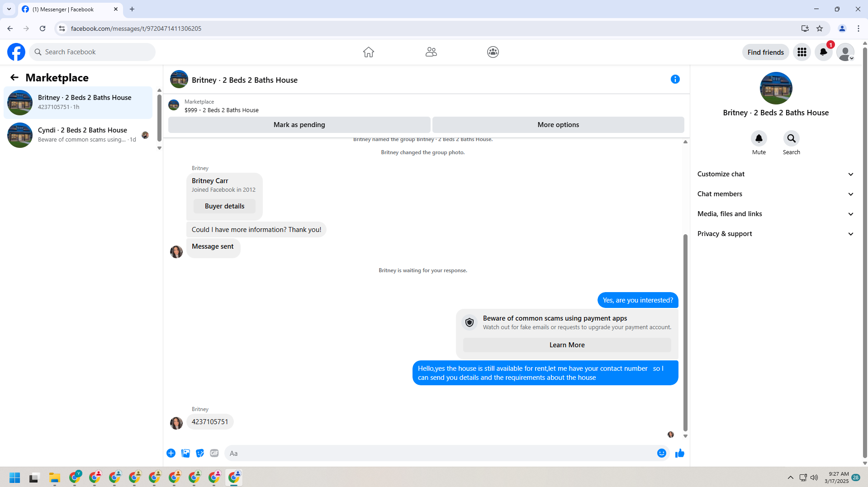Click the address bar URL

136,28
